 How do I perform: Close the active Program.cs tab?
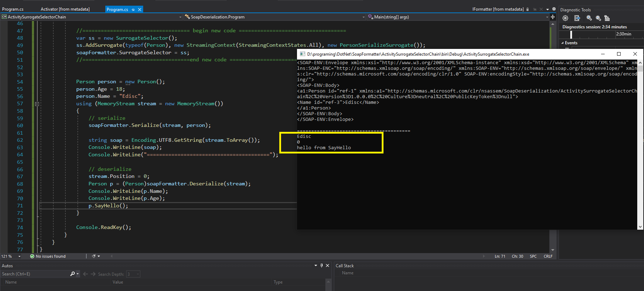pyautogui.click(x=140, y=10)
